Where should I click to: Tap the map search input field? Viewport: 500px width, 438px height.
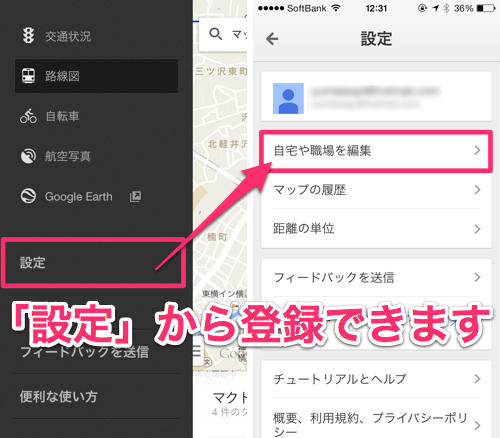(223, 34)
